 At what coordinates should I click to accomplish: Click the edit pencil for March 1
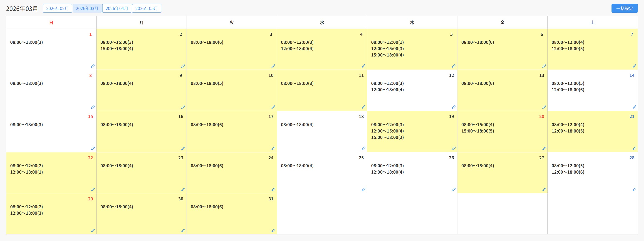93,66
